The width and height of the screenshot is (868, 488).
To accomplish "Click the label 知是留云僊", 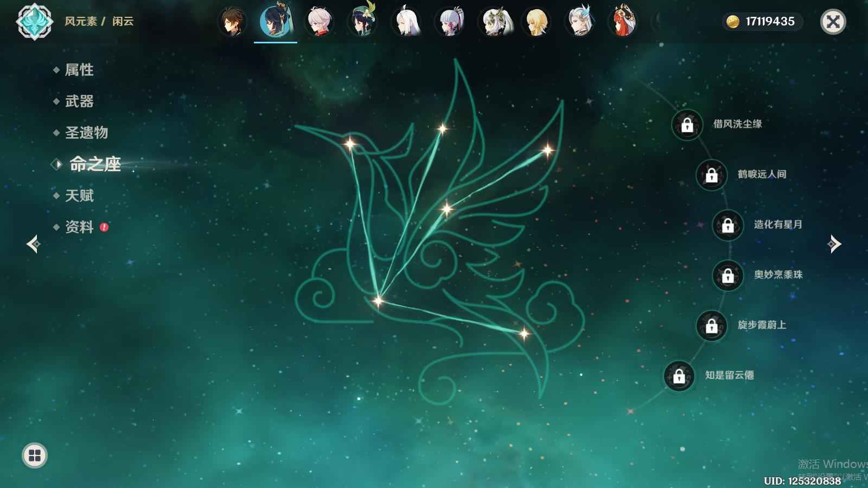I will (x=729, y=375).
